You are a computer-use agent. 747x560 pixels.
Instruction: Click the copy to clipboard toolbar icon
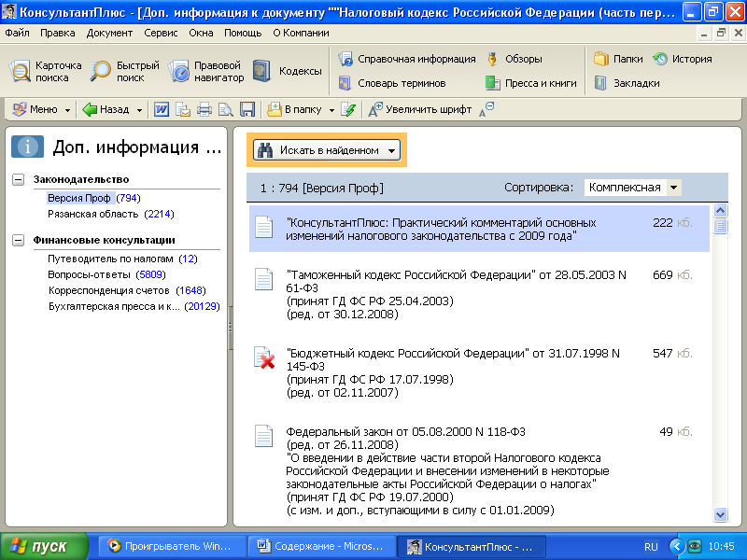coord(182,109)
